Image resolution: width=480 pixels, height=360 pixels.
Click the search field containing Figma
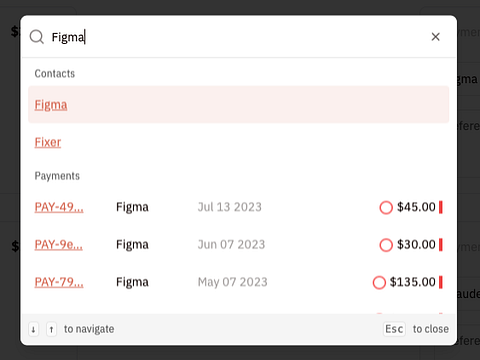point(233,37)
